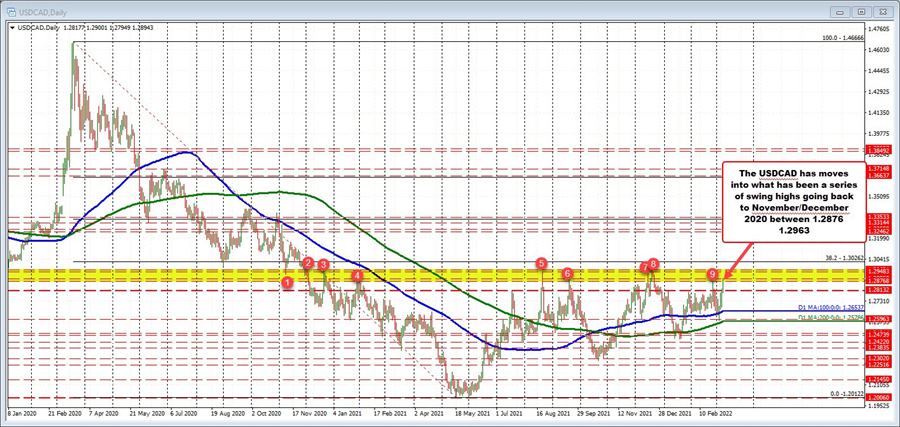Click the '17 Feb 2021' date label
Viewport: 900px width, 427px height.
pos(391,413)
